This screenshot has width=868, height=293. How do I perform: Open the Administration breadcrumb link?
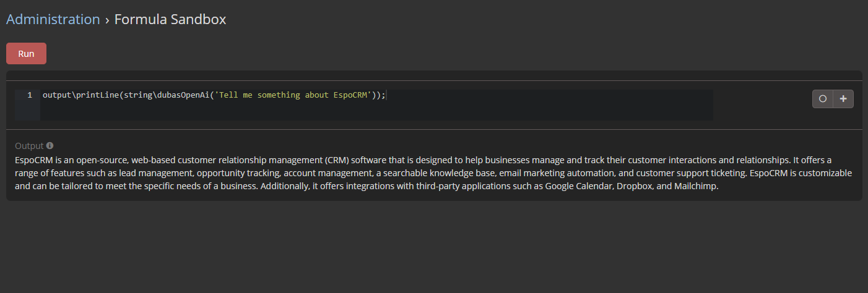coord(53,19)
